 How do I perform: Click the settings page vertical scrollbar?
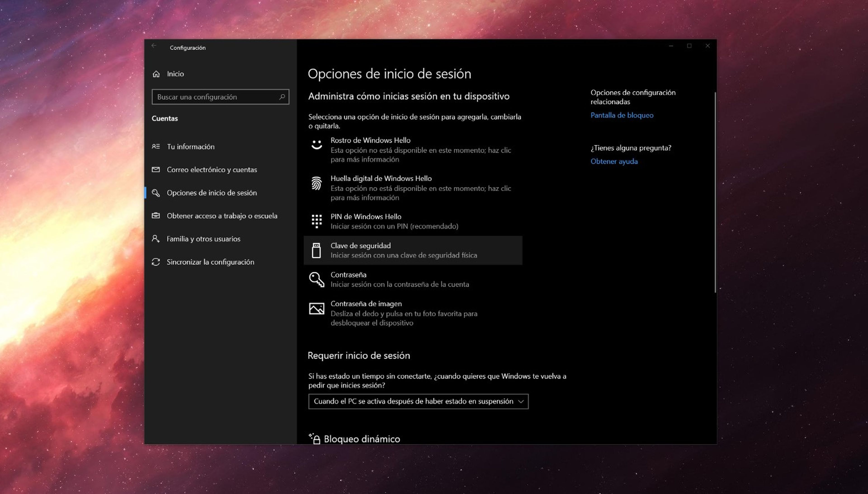click(715, 192)
